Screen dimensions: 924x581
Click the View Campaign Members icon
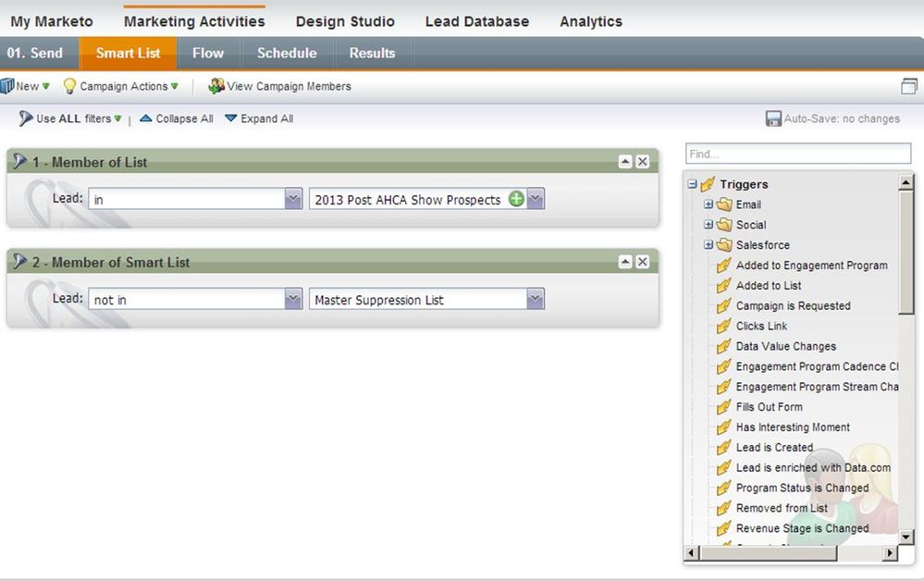[216, 86]
